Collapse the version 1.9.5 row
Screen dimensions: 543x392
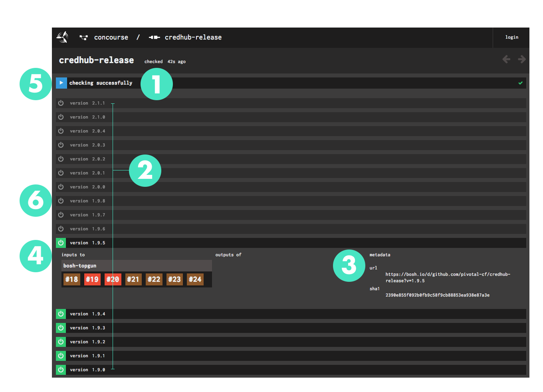279,243
